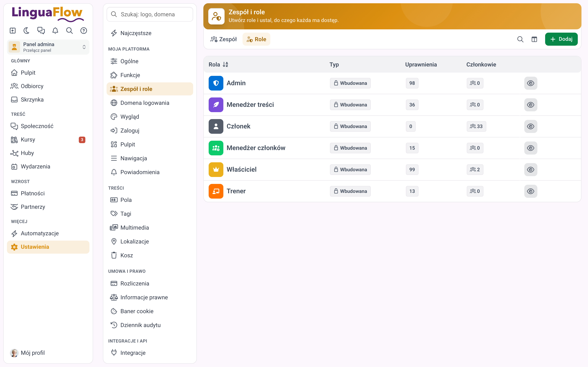View the Trener role eye icon
The image size is (588, 367).
[530, 191]
